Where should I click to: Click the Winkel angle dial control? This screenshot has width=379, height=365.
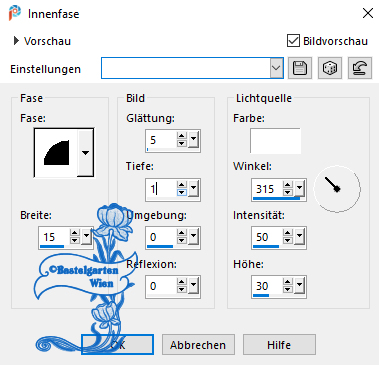(337, 189)
